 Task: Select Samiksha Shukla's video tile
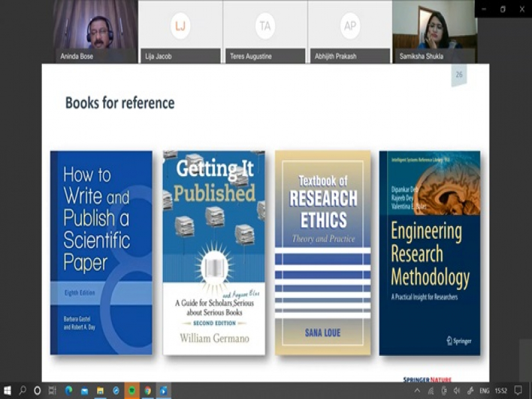point(435,31)
